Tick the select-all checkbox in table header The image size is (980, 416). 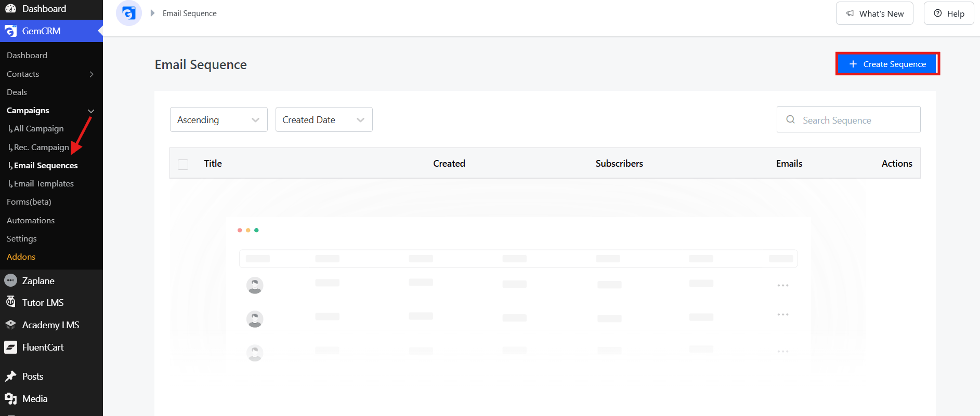click(x=183, y=164)
